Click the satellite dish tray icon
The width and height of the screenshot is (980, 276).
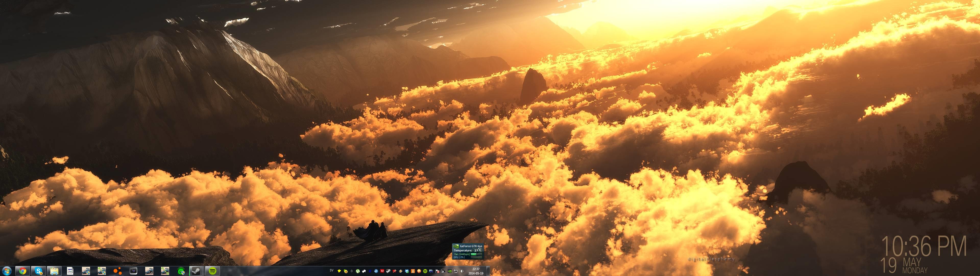(444, 271)
